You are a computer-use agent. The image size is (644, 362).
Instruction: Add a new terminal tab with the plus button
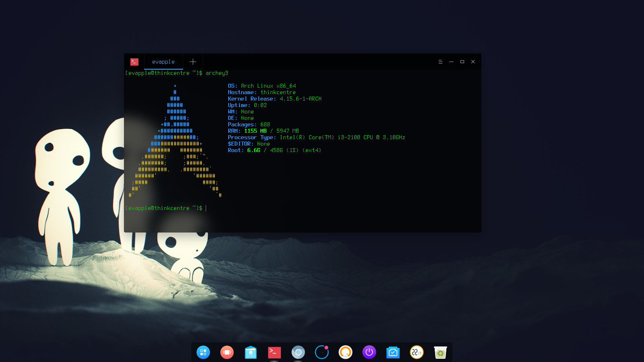193,62
